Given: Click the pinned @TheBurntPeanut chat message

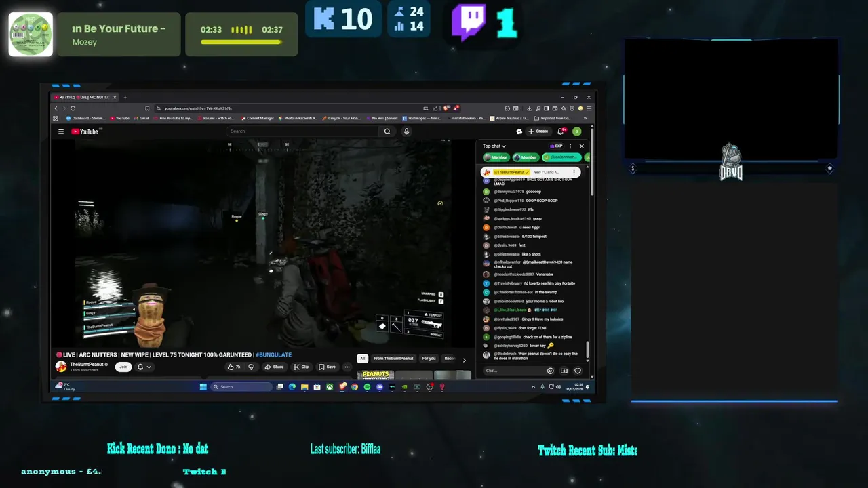Looking at the screenshot, I should point(530,172).
